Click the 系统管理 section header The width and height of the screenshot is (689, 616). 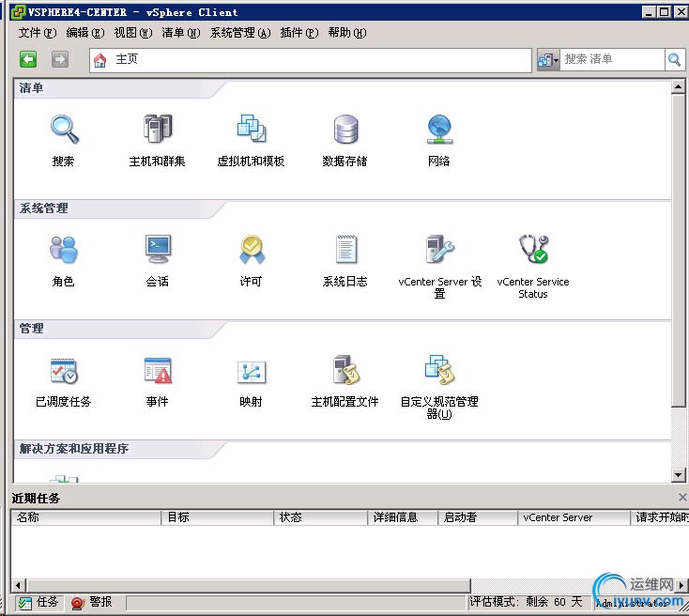tap(43, 208)
